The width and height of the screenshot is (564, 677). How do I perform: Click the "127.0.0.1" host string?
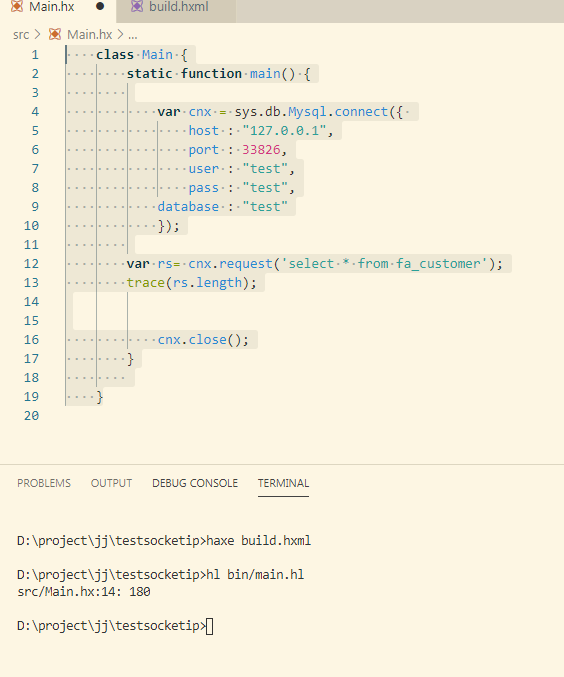click(x=284, y=131)
